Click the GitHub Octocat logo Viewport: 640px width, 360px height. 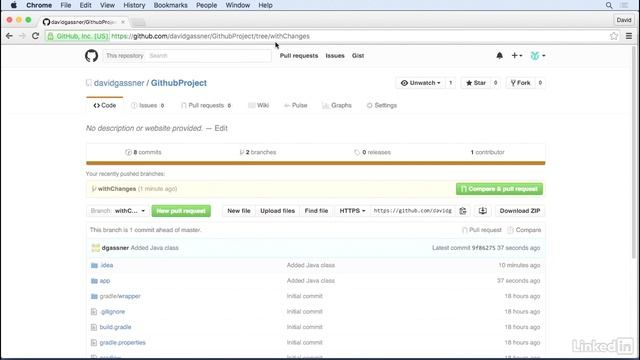click(91, 56)
